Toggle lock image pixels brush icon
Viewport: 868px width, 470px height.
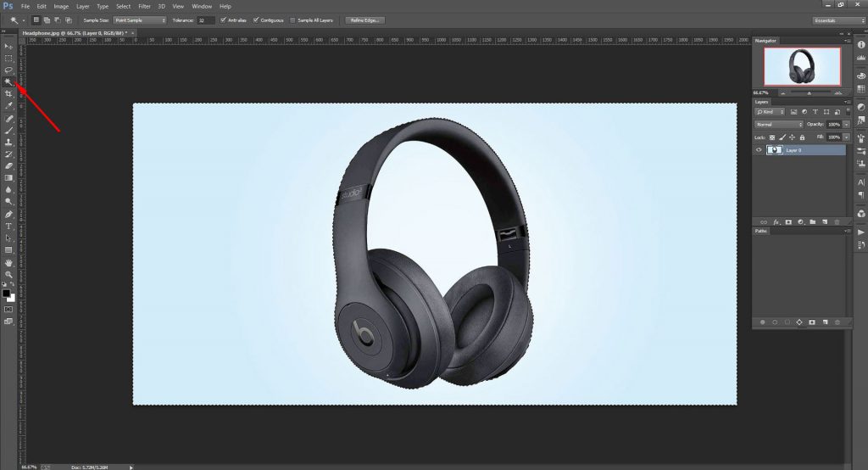click(782, 137)
